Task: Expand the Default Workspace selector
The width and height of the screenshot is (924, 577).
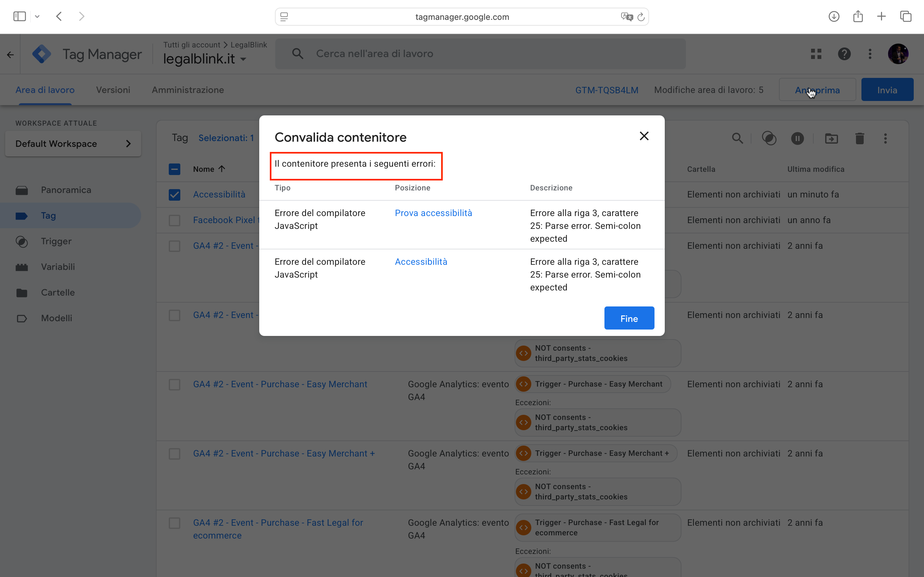Action: click(x=73, y=144)
